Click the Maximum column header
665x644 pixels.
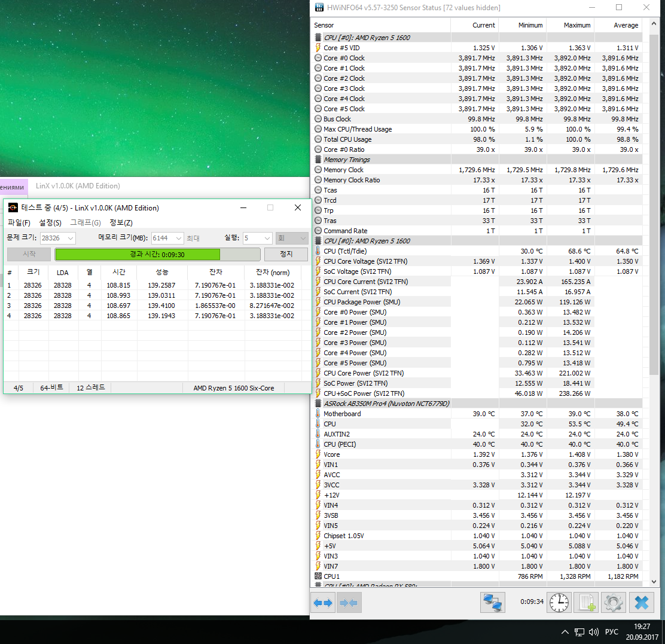click(x=576, y=25)
